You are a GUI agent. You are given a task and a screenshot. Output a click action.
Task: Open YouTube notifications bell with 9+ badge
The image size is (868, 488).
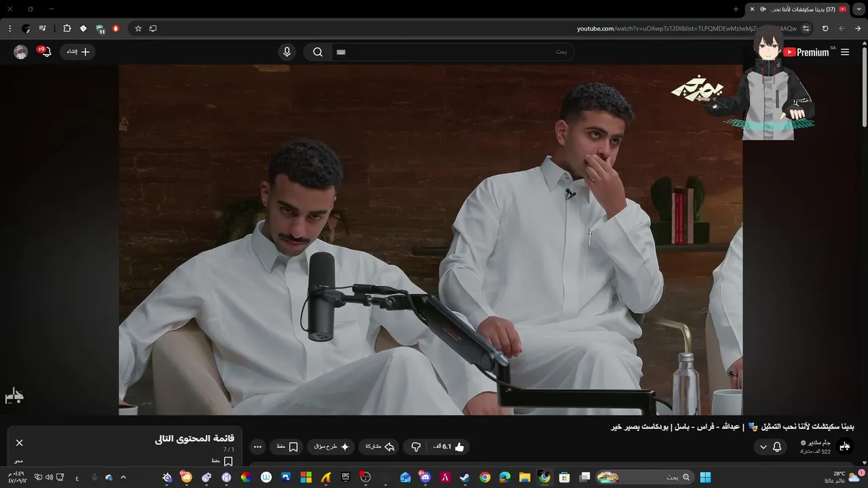45,52
